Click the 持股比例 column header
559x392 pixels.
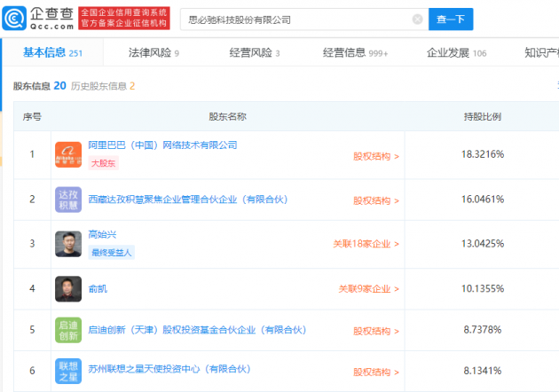pyautogui.click(x=483, y=116)
